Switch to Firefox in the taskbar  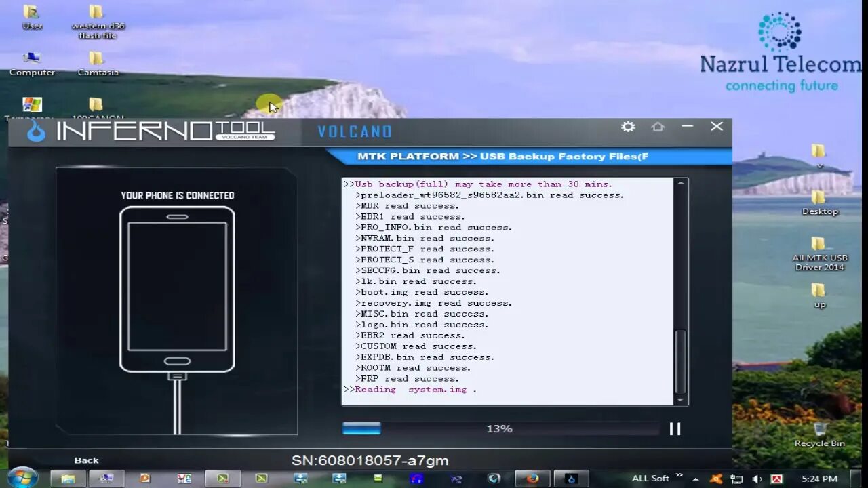532,479
